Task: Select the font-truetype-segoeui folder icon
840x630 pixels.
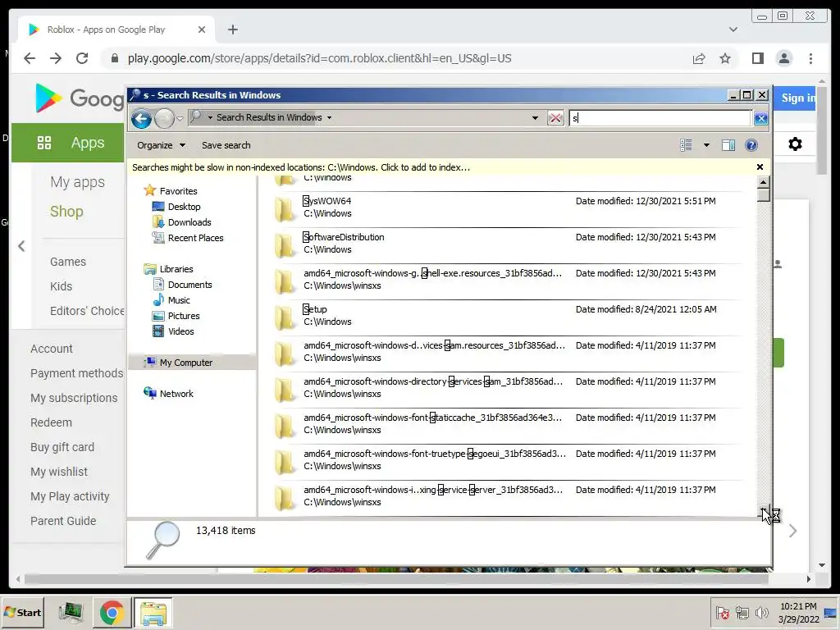Action: (285, 462)
